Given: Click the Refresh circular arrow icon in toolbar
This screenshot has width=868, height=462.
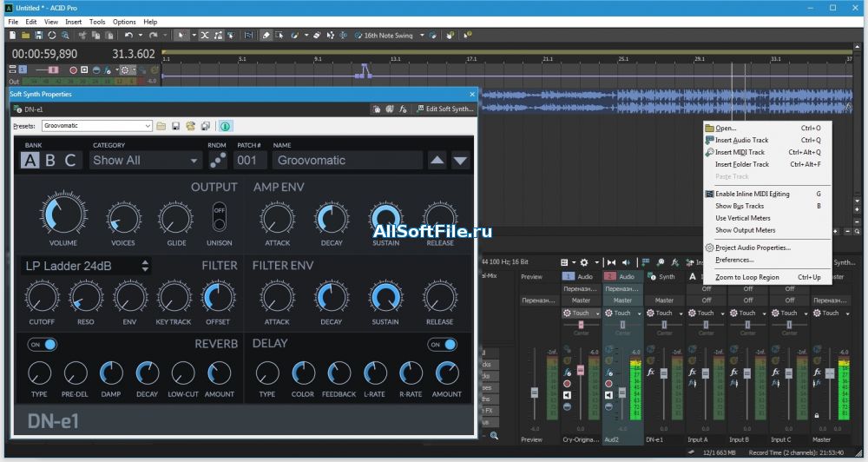Looking at the screenshot, I should tap(52, 35).
